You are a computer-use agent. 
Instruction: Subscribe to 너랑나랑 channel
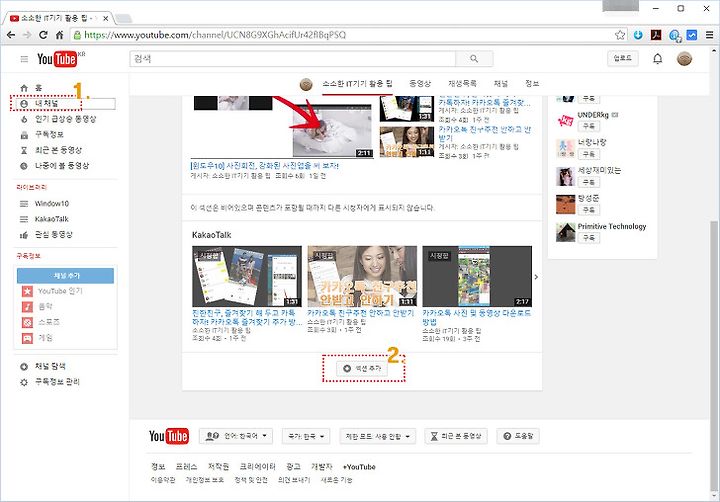pyautogui.click(x=589, y=154)
